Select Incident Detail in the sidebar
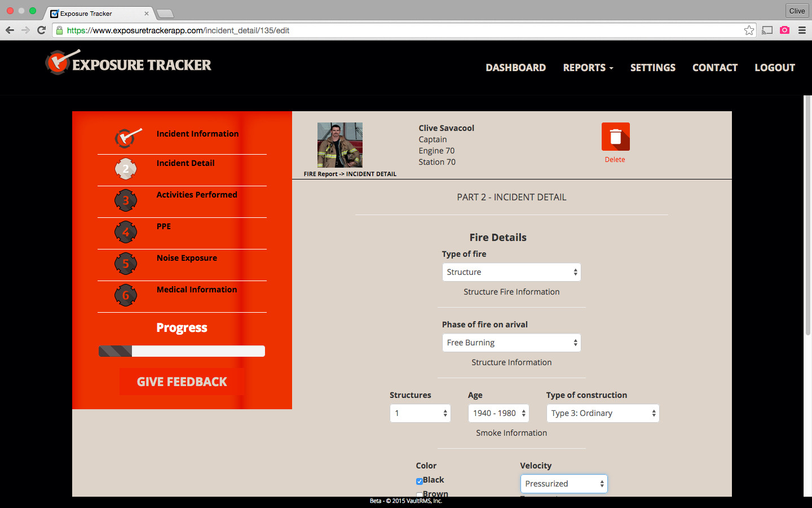The height and width of the screenshot is (508, 812). click(186, 163)
